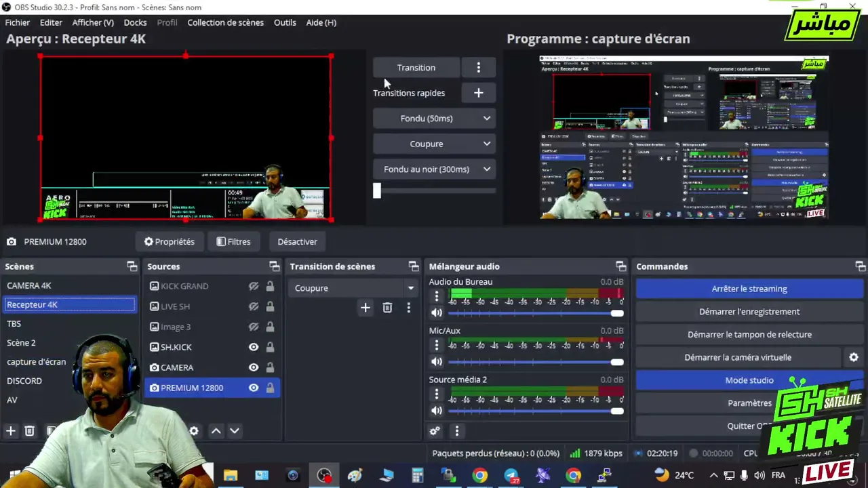Open the Fichier menu
The width and height of the screenshot is (868, 488).
click(18, 22)
